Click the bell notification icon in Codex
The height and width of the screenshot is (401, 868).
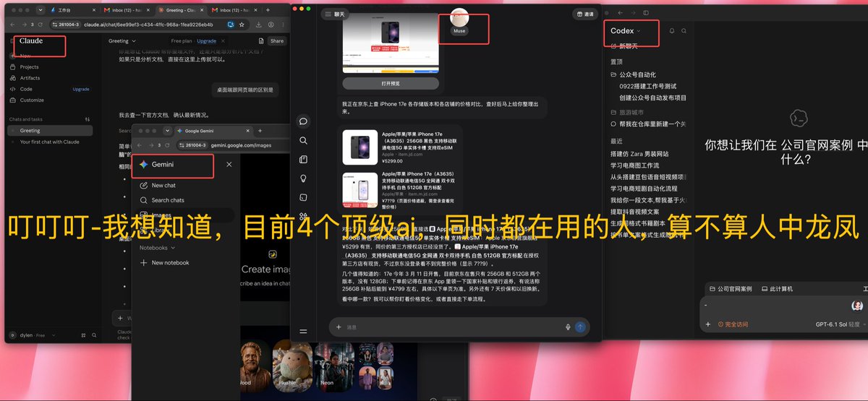point(672,31)
